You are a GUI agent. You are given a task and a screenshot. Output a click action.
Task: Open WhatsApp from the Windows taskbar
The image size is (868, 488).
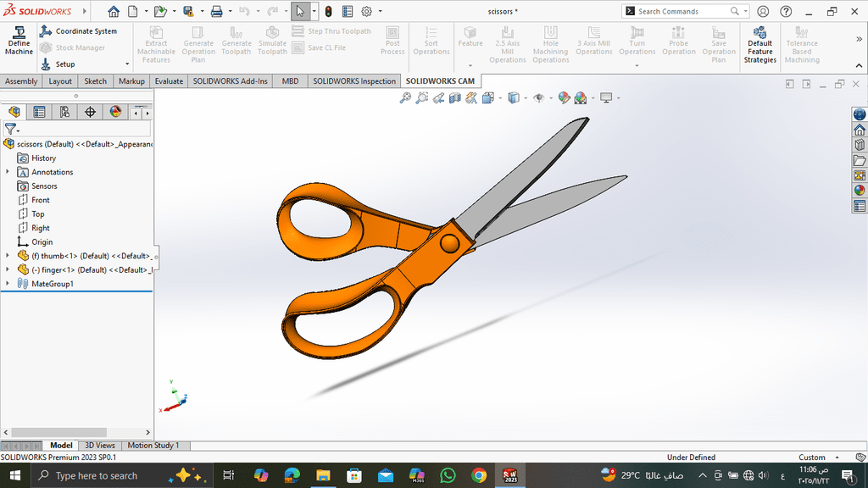click(448, 475)
